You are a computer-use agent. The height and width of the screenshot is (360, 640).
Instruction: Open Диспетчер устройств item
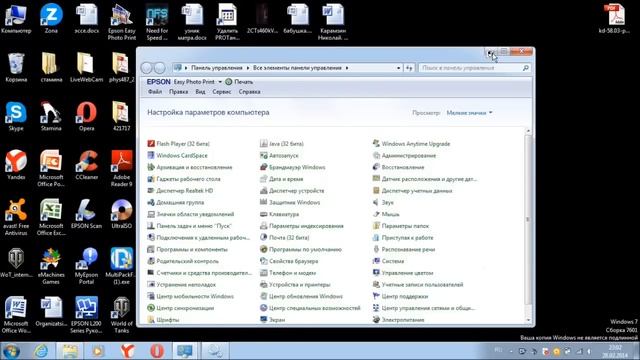(292, 191)
